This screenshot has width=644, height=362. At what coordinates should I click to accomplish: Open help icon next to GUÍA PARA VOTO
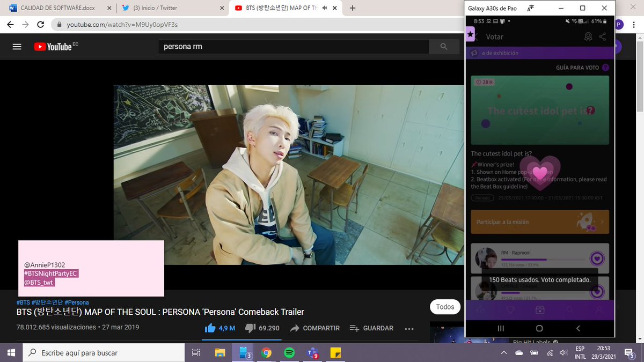pyautogui.click(x=605, y=68)
